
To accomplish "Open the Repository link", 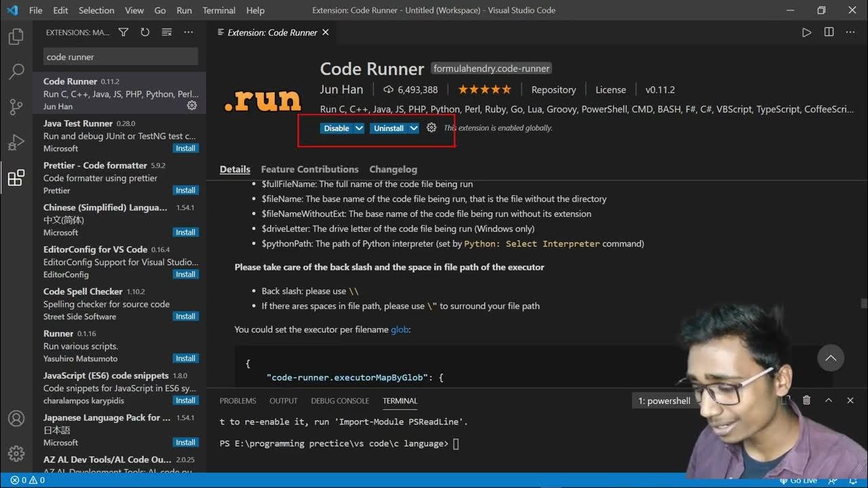I will (x=553, y=89).
